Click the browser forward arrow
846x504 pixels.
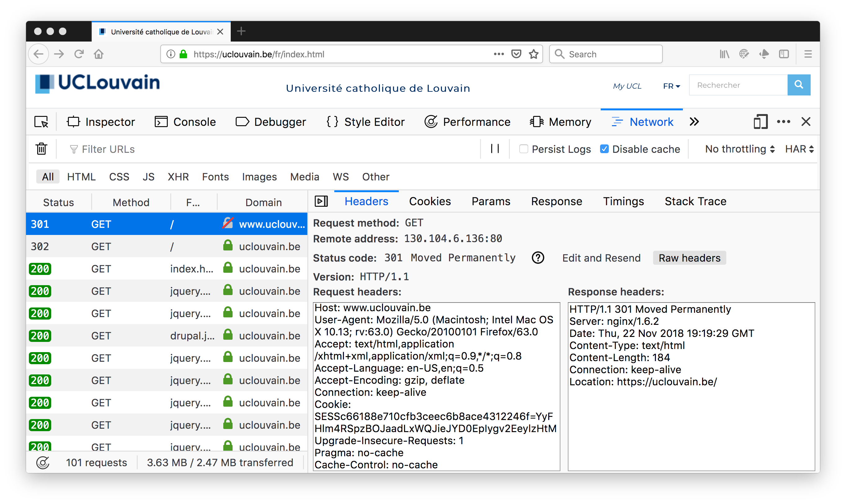pos(59,54)
